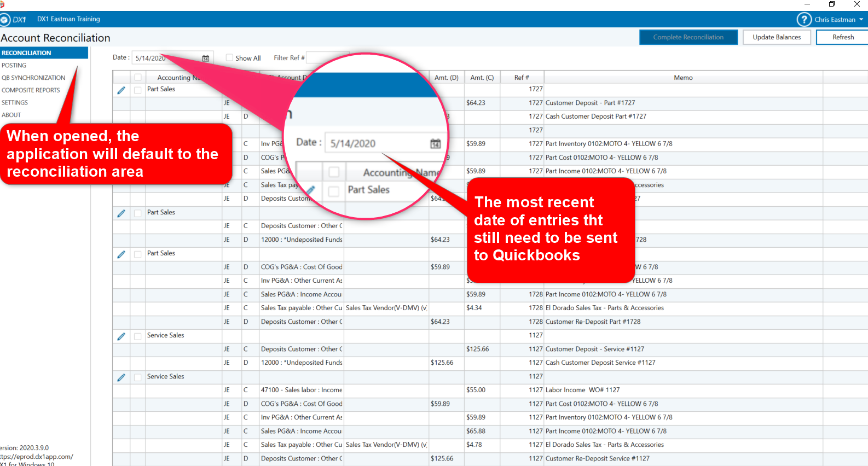Click the Update Balances button

coord(777,37)
